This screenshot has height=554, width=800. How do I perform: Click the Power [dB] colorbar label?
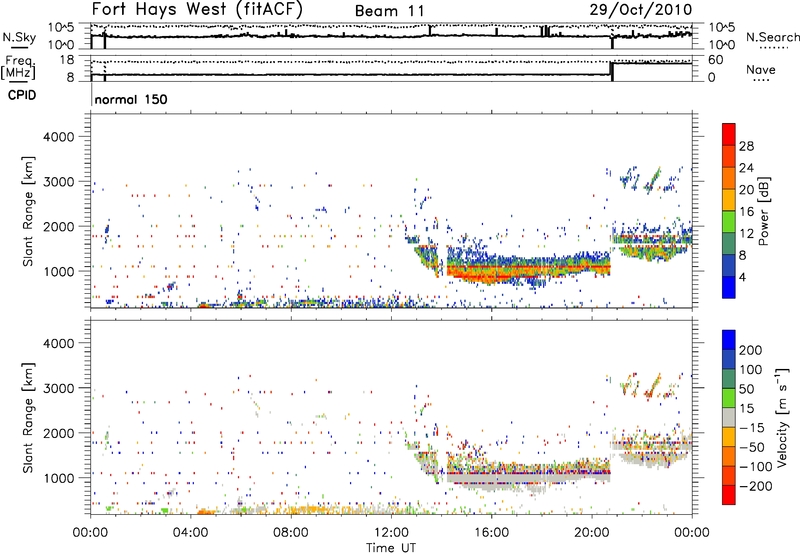[764, 211]
